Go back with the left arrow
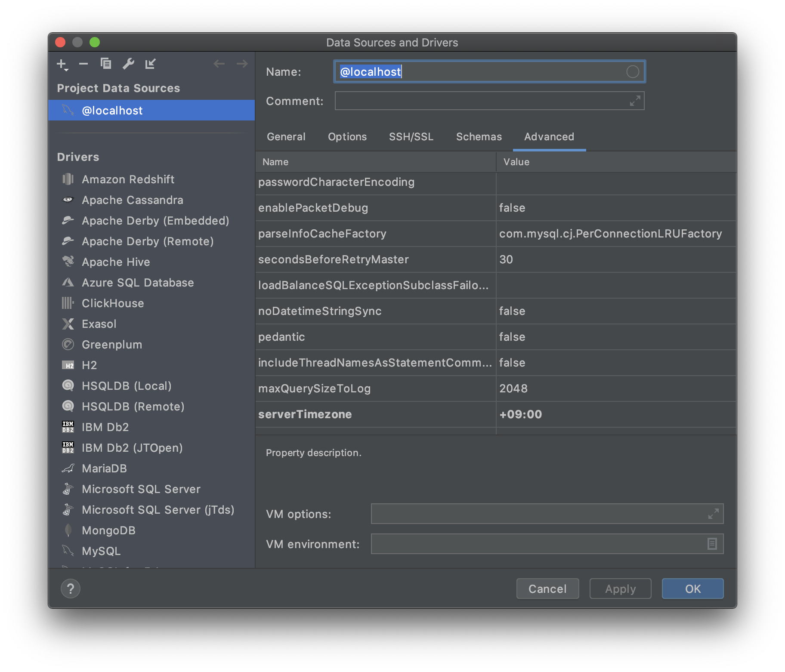Image resolution: width=785 pixels, height=672 pixels. [219, 64]
